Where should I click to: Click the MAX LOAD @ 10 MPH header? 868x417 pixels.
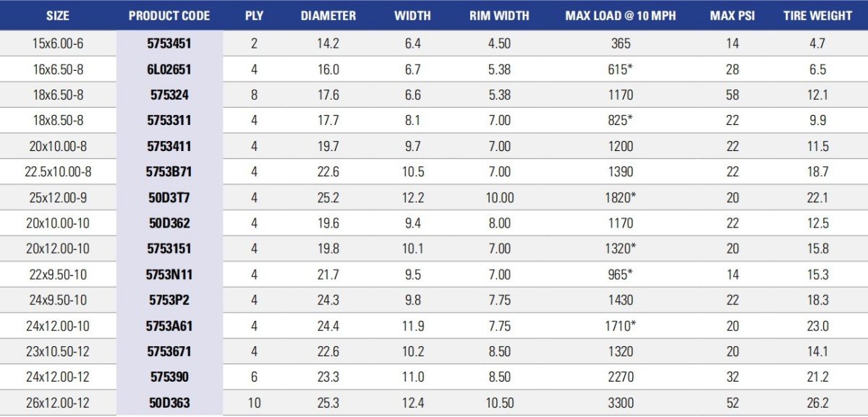click(621, 15)
